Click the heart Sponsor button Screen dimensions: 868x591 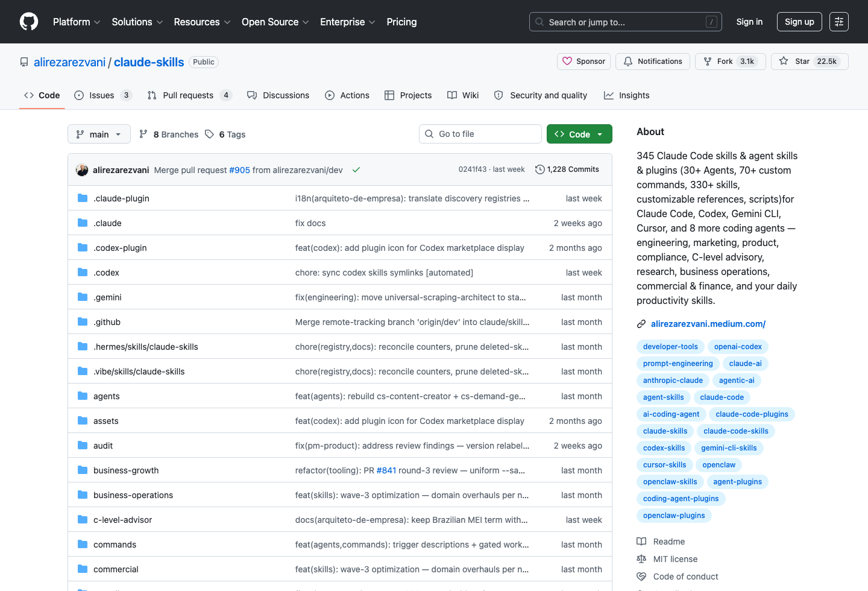pyautogui.click(x=583, y=62)
